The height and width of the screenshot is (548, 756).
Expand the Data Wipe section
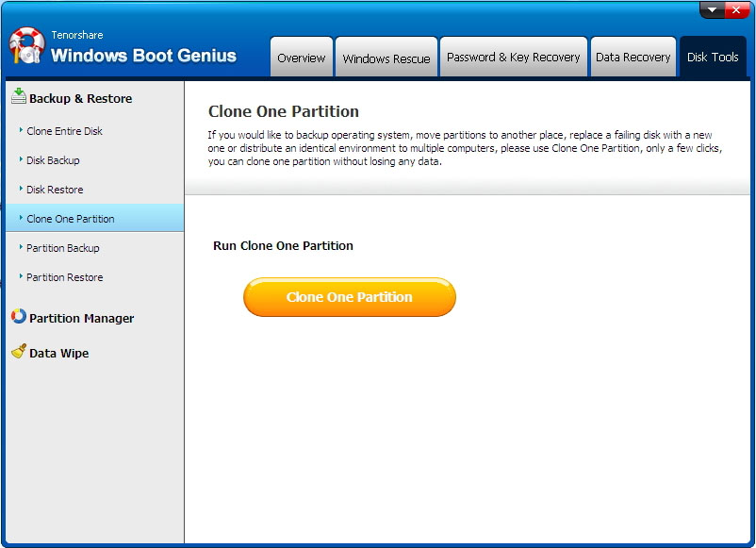(58, 353)
